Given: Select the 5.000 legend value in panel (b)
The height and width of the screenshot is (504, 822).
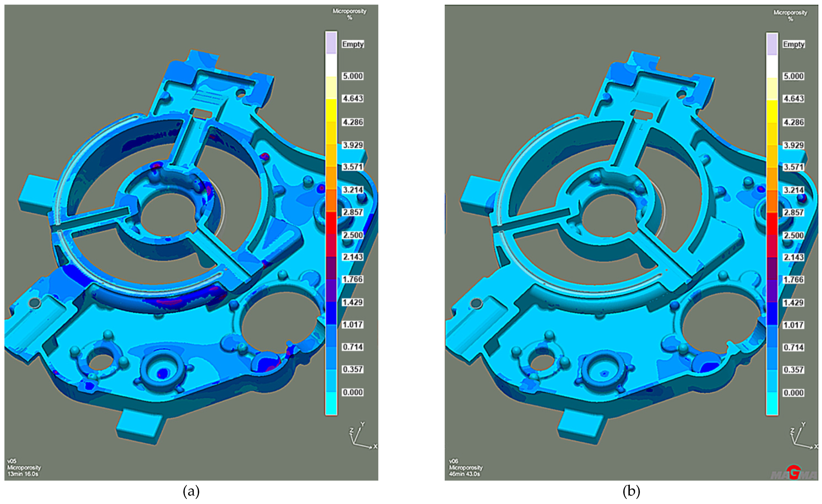Looking at the screenshot, I should (x=793, y=76).
